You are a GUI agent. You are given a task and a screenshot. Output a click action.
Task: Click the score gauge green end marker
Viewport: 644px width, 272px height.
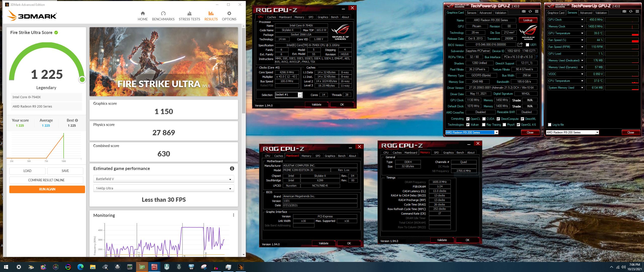(x=82, y=80)
